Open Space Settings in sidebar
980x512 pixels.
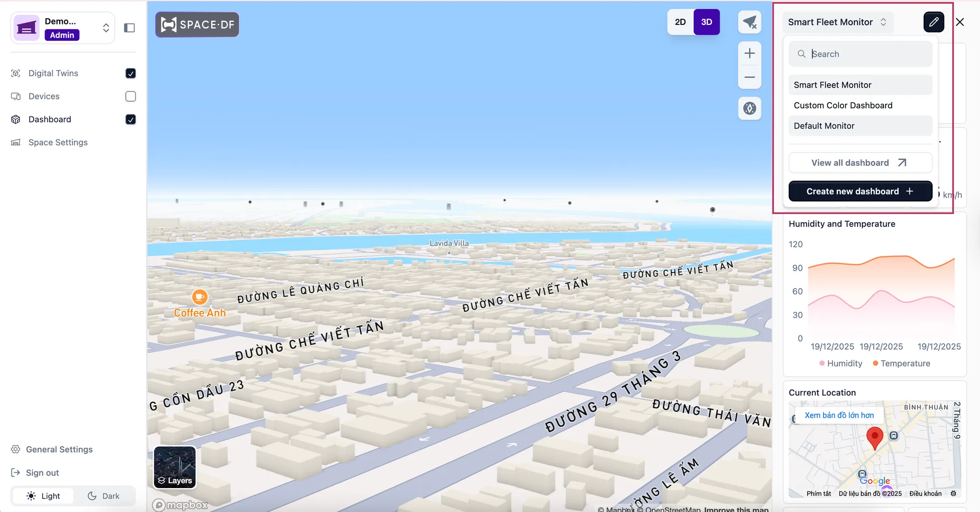click(x=58, y=142)
